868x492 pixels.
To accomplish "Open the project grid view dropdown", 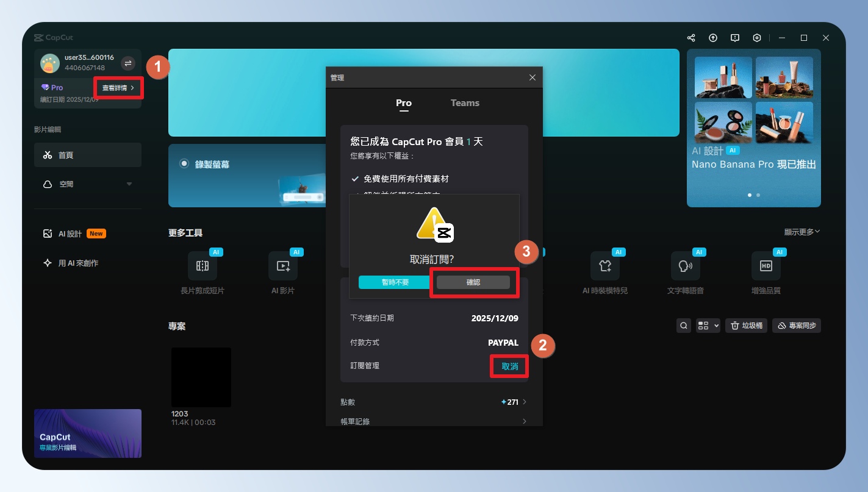I will point(708,326).
